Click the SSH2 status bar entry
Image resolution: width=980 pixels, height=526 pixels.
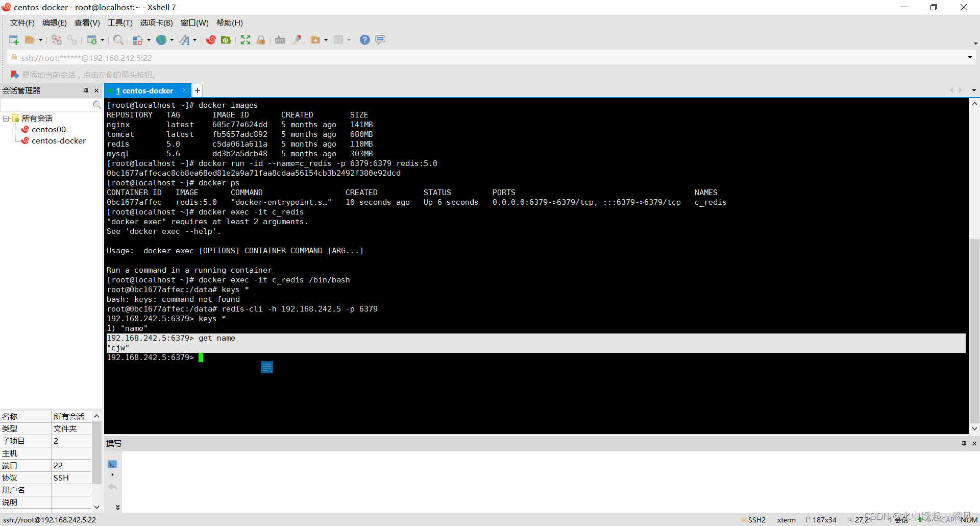coord(753,520)
